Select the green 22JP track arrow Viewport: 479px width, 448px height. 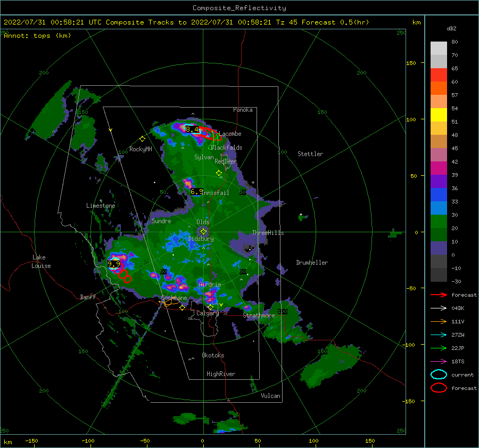(x=439, y=348)
